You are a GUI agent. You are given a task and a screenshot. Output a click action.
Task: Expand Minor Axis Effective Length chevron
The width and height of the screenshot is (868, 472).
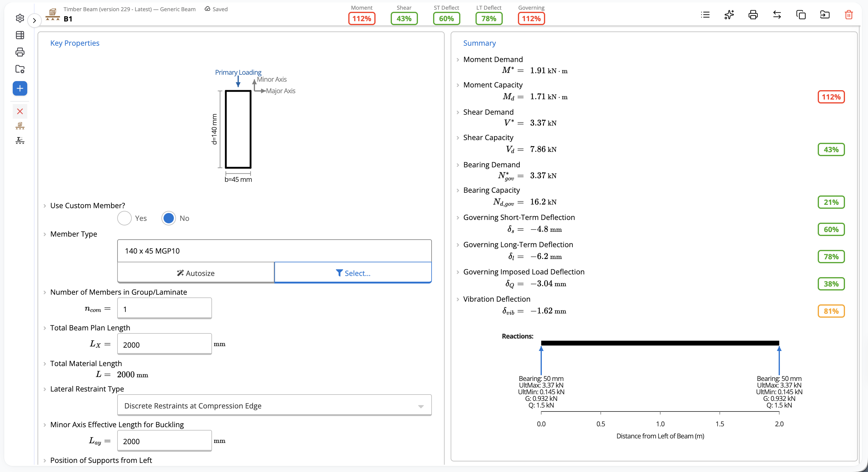[45, 425]
